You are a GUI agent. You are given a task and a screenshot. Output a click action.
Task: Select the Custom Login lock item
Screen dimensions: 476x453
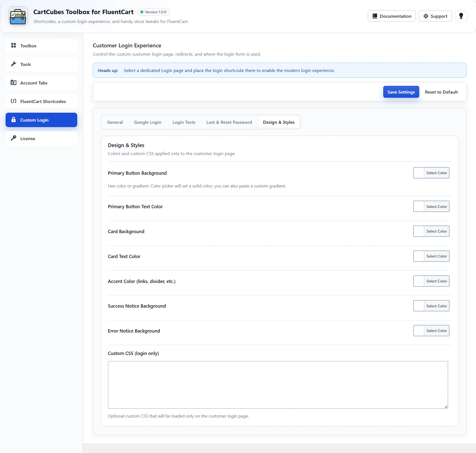click(x=41, y=120)
